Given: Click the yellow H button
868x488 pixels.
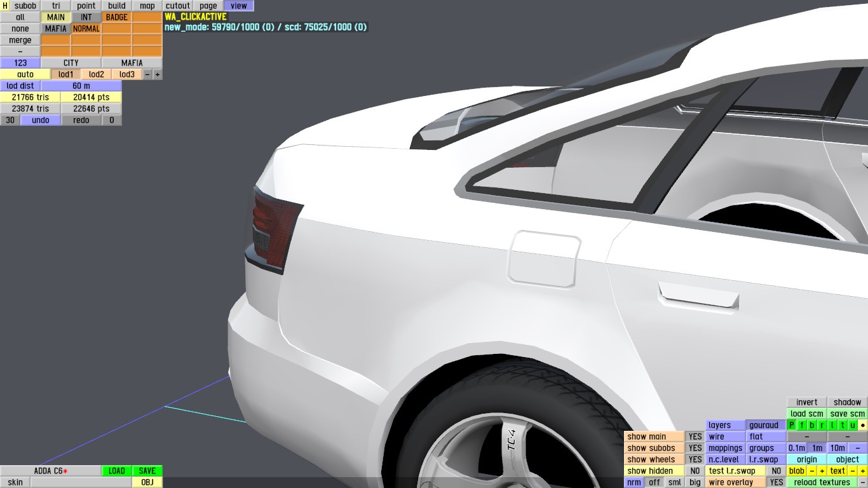Looking at the screenshot, I should pyautogui.click(x=5, y=6).
